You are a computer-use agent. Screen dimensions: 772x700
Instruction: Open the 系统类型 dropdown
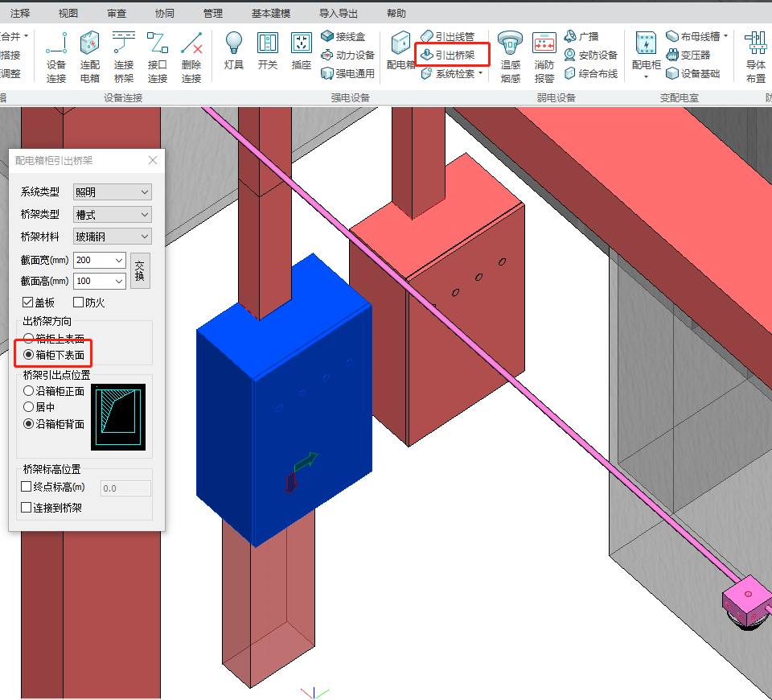point(112,191)
